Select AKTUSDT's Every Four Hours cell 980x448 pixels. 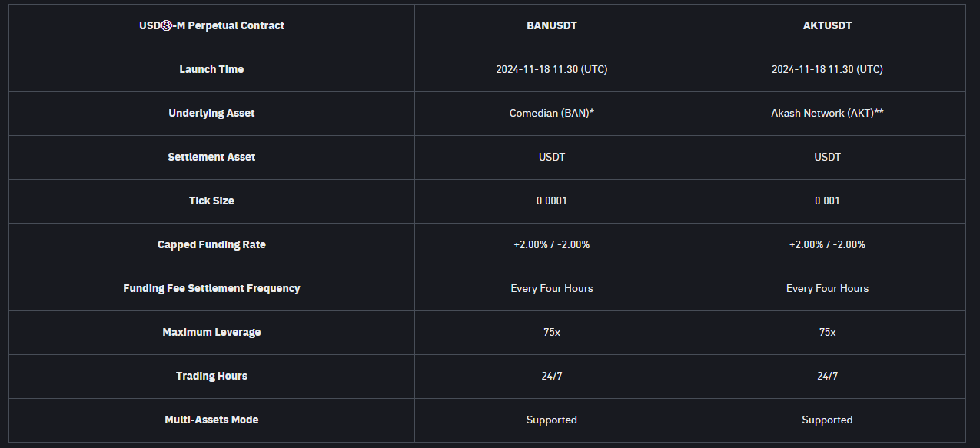tap(827, 288)
